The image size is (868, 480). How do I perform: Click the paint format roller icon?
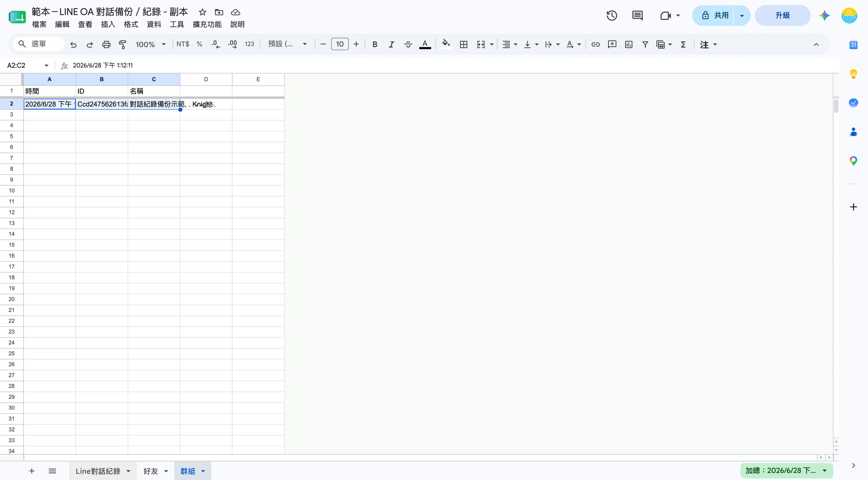[123, 44]
